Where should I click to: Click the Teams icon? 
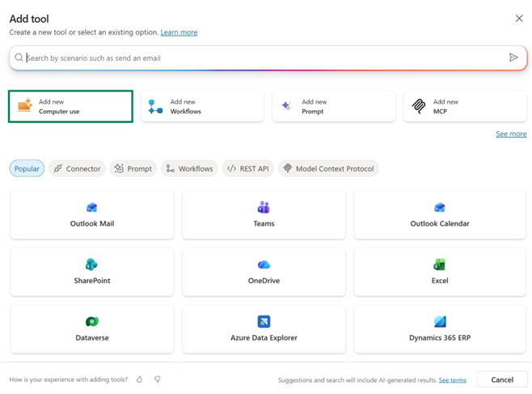click(264, 207)
